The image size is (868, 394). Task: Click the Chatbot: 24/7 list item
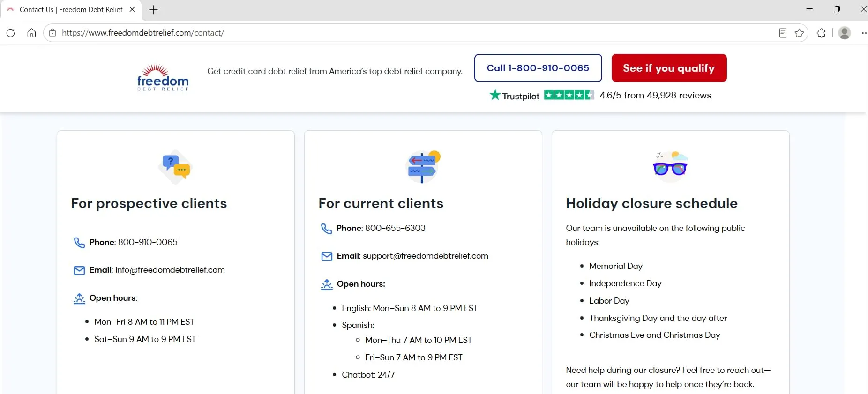[x=368, y=375]
